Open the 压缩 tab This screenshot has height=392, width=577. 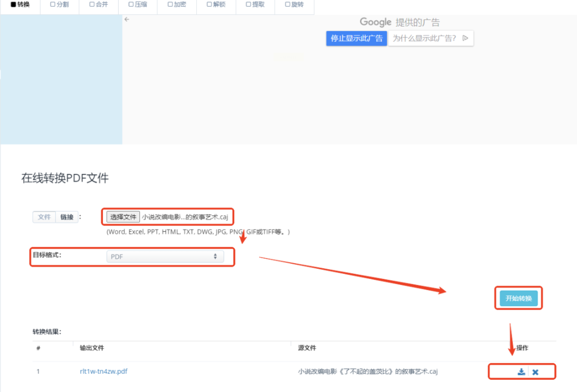pyautogui.click(x=138, y=5)
